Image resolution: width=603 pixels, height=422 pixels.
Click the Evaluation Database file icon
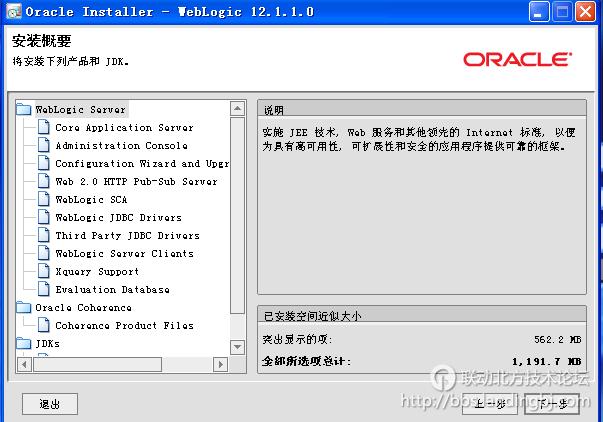click(43, 289)
